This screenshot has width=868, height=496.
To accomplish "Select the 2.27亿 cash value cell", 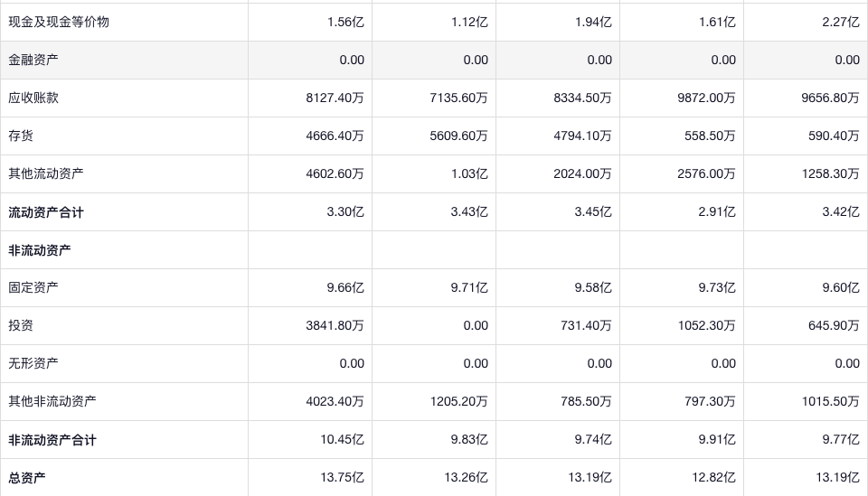I will coord(841,22).
